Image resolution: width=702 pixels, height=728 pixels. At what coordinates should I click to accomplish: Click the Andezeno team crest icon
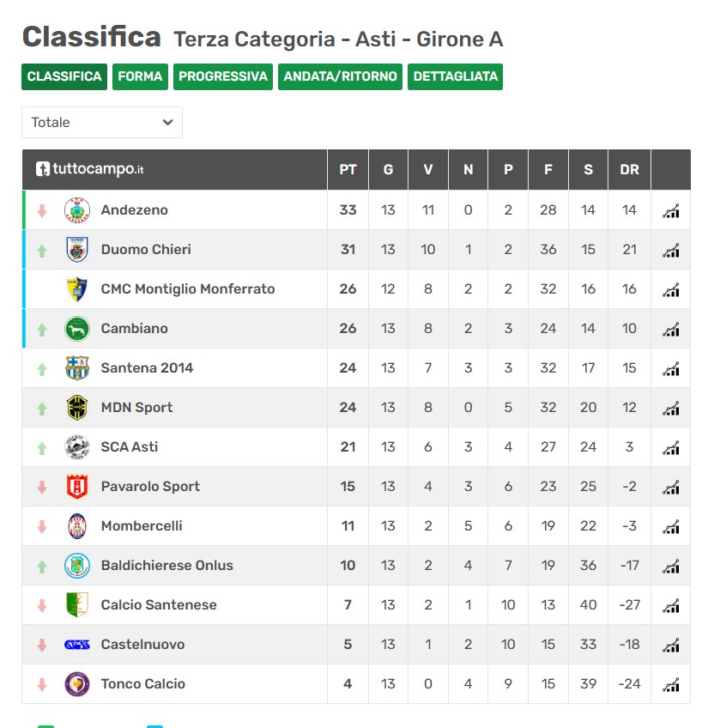77,210
